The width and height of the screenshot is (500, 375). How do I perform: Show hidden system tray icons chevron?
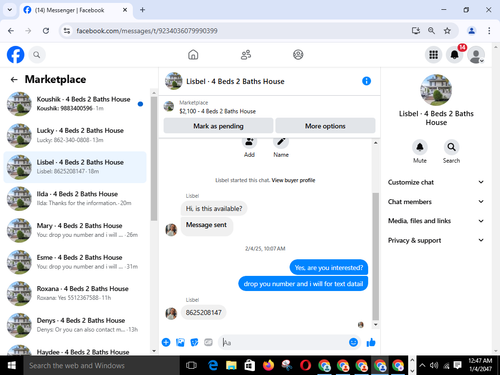422,365
